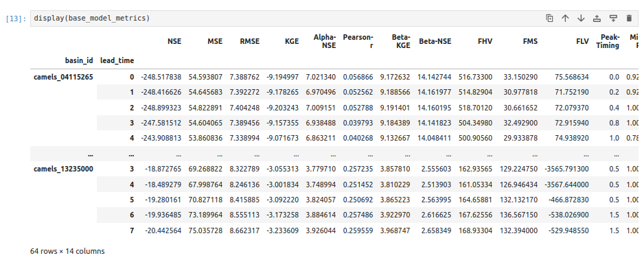Click the KGE column header
The width and height of the screenshot is (644, 273).
coord(291,41)
